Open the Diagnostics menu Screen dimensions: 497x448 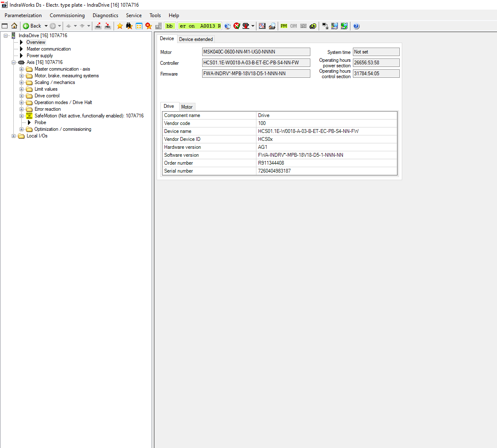pos(105,15)
